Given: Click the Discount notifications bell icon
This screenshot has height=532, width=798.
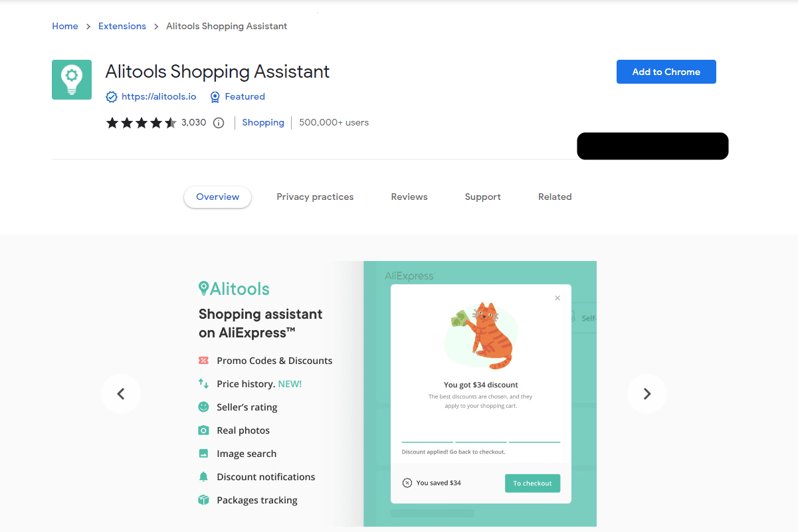Looking at the screenshot, I should click(203, 477).
